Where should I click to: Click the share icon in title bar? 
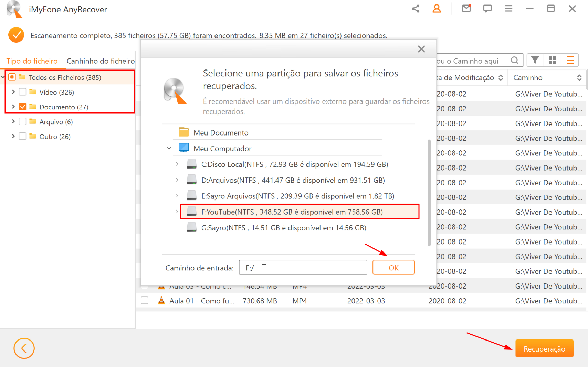click(416, 9)
